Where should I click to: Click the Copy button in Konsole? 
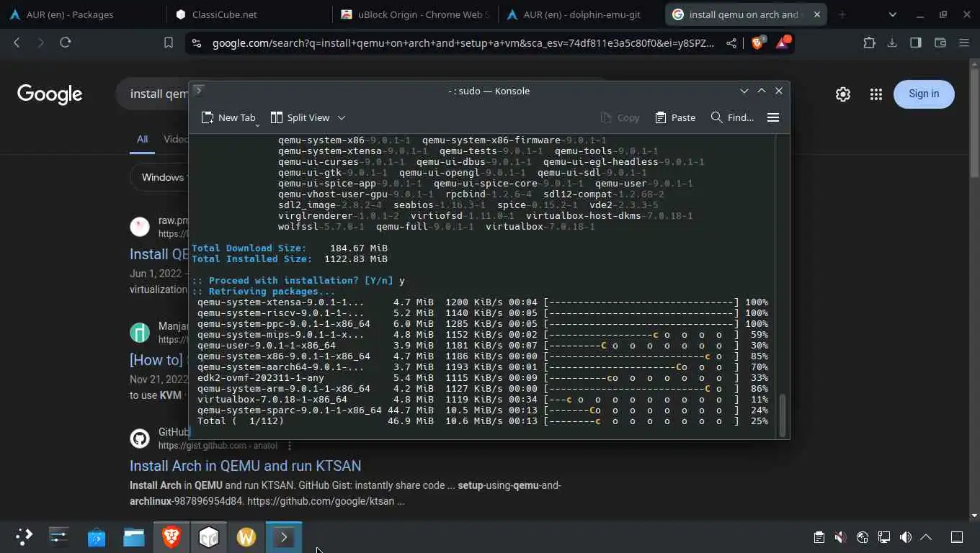tap(620, 117)
